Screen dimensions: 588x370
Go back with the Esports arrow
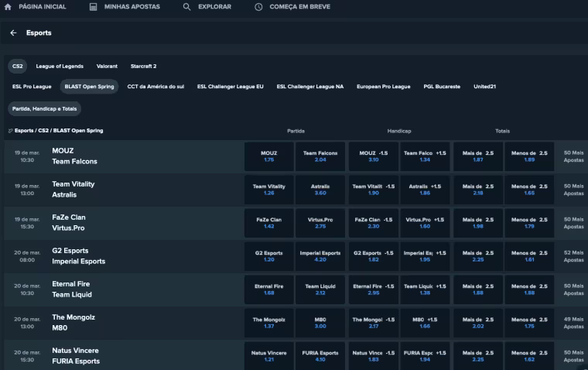tap(13, 33)
